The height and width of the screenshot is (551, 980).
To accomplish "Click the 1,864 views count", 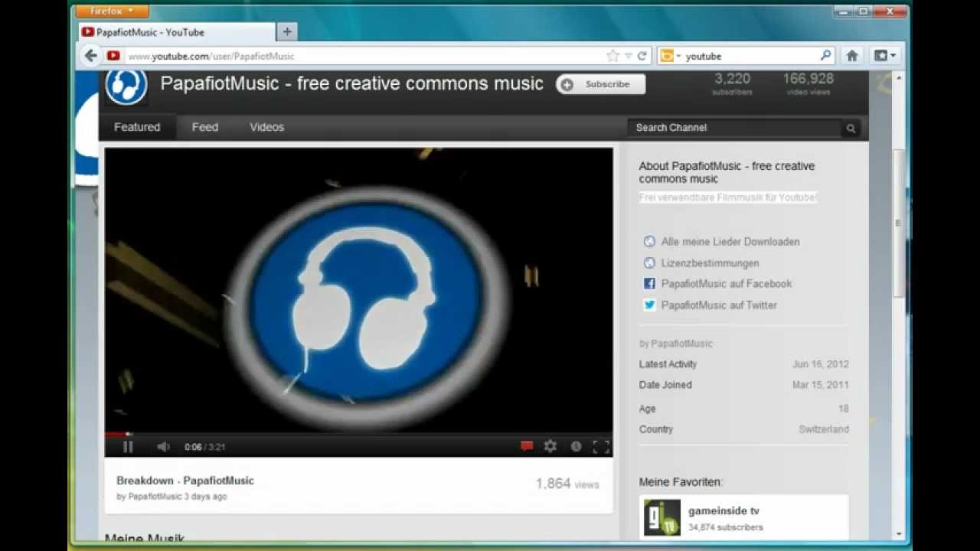I will 567,484.
